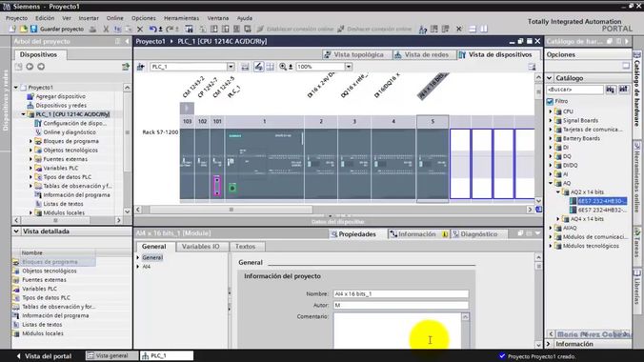Click the Guardar proyecto save icon
The image size is (644, 362).
click(x=33, y=29)
